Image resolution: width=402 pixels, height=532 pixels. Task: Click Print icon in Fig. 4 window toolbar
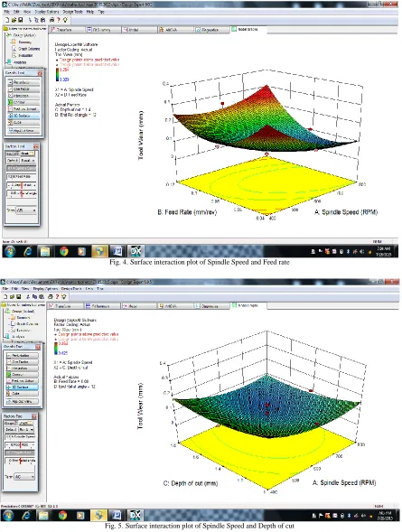click(51, 20)
